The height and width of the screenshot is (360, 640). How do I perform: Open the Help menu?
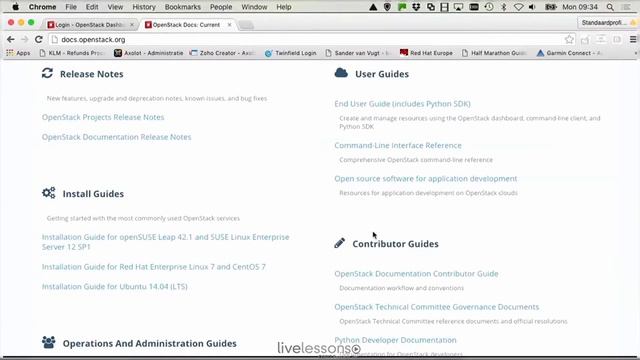(284, 7)
